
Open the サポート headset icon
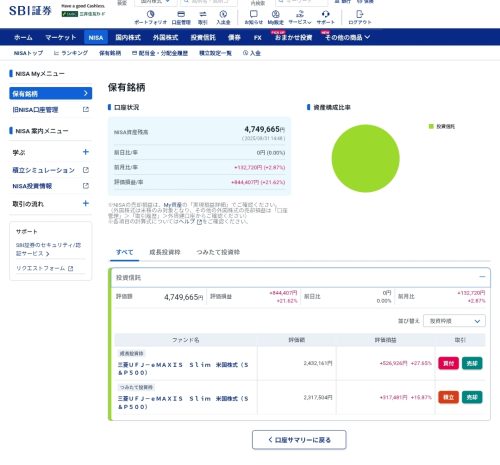coord(325,14)
